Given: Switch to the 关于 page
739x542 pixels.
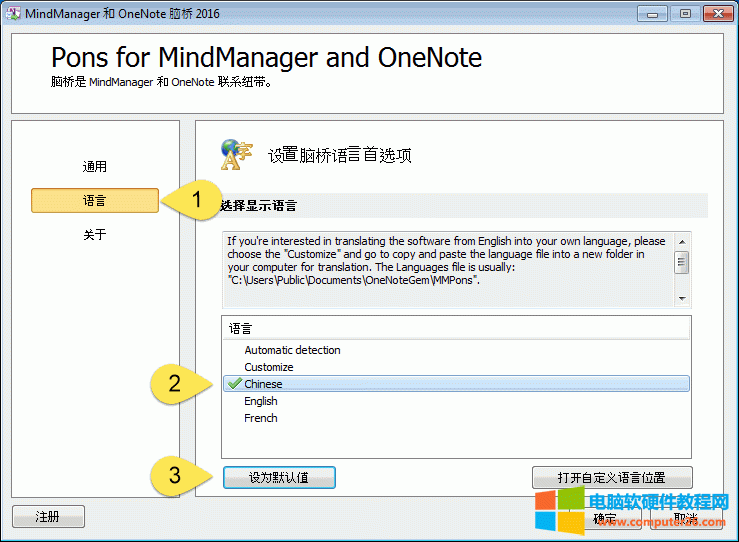Looking at the screenshot, I should 94,235.
